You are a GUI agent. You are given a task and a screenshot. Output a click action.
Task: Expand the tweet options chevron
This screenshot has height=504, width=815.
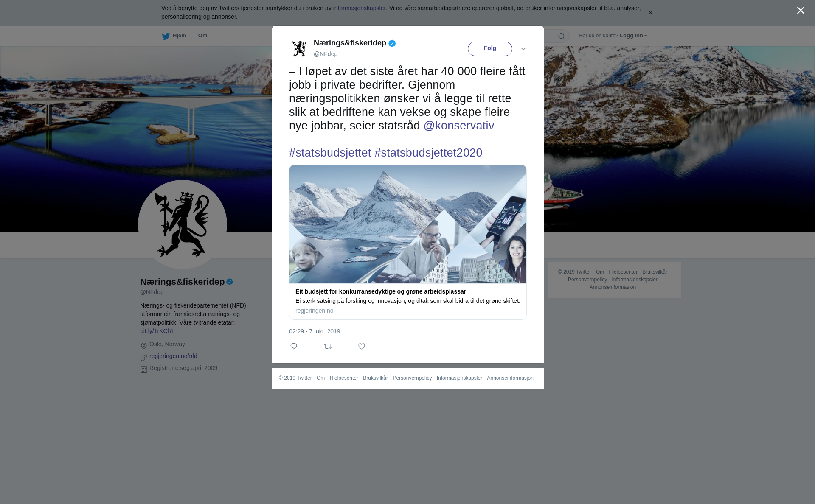tap(523, 49)
